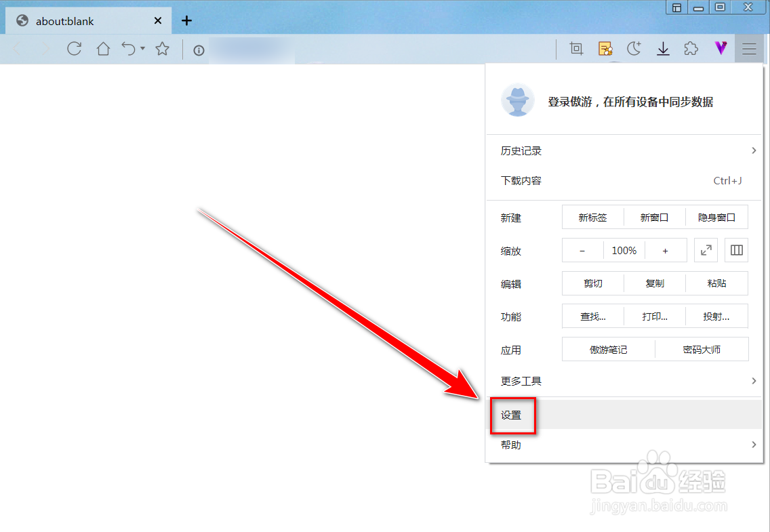
Task: Select 设置 from the menu
Action: click(512, 415)
